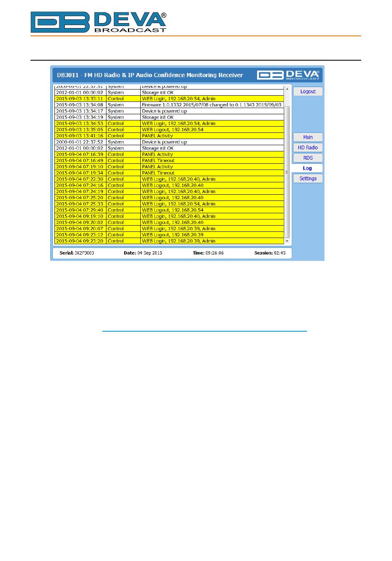The height and width of the screenshot is (561, 392).
Task: Switch to the HD Radio tab
Action: (308, 148)
